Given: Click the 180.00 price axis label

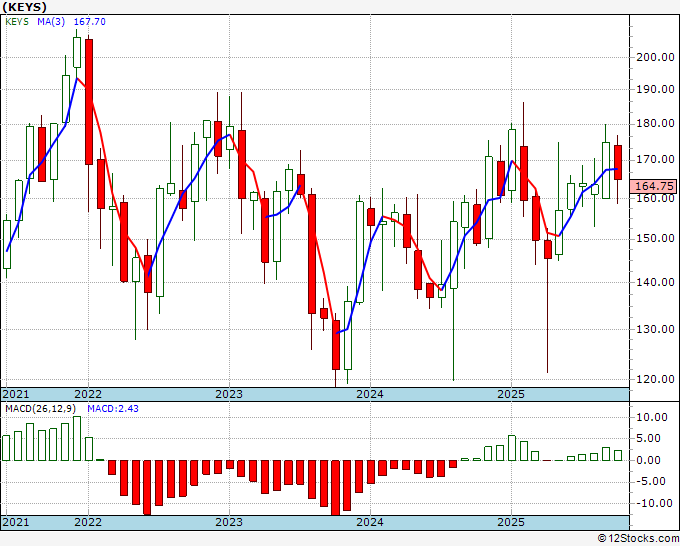Looking at the screenshot, I should click(655, 124).
